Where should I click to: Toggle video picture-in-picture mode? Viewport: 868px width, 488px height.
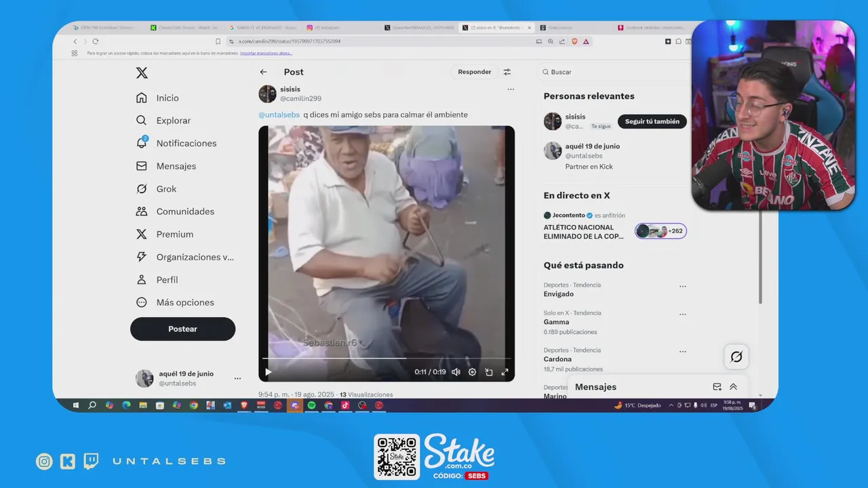tap(488, 371)
